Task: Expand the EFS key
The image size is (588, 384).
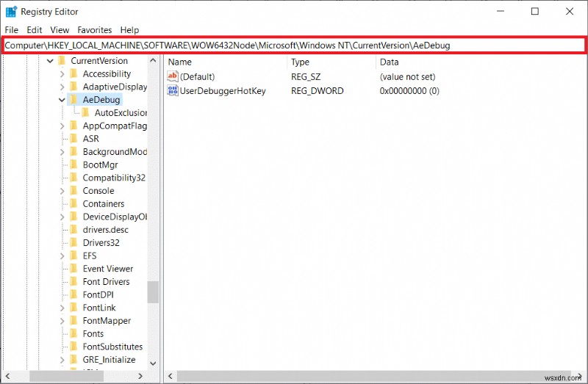Action: pyautogui.click(x=62, y=256)
